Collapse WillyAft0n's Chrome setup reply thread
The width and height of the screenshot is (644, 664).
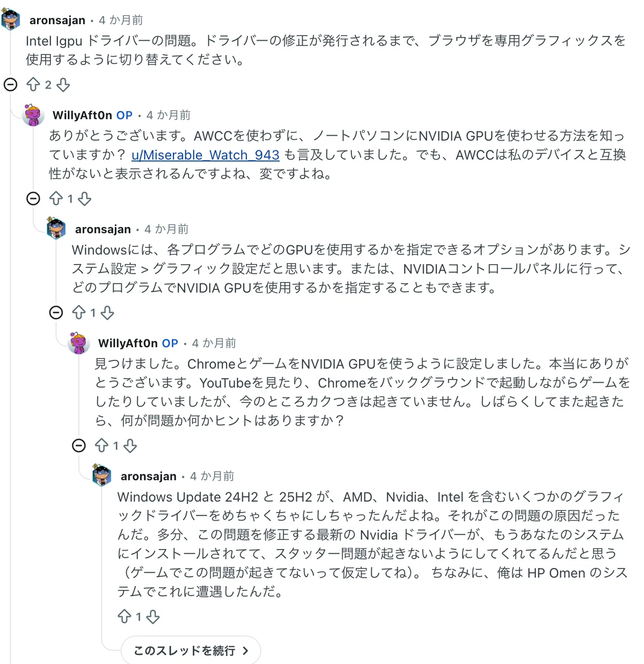79,446
